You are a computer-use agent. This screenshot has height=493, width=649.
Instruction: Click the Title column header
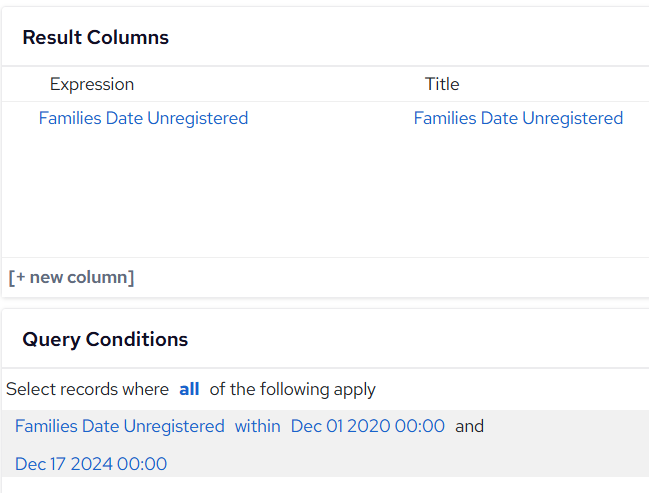coord(442,84)
